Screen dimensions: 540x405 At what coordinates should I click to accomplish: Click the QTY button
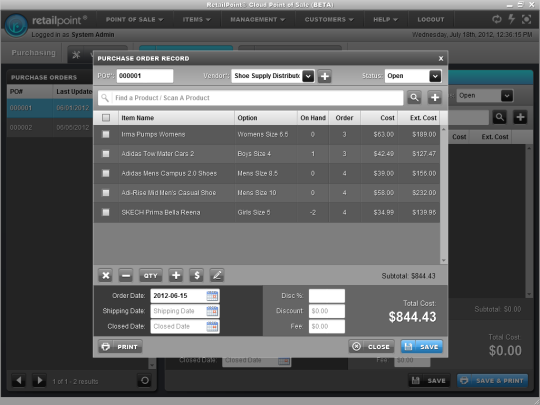coord(150,276)
